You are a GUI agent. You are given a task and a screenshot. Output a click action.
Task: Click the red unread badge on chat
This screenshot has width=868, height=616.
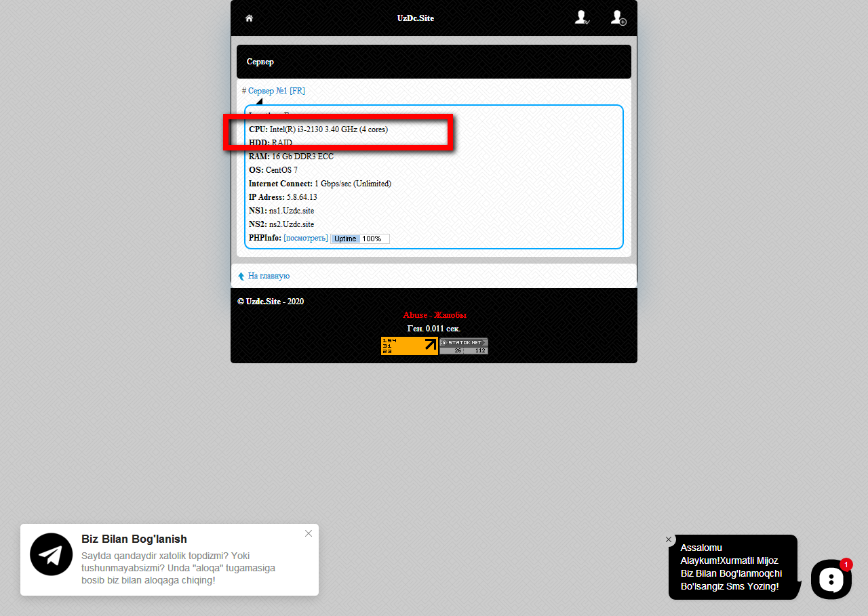[x=846, y=564]
